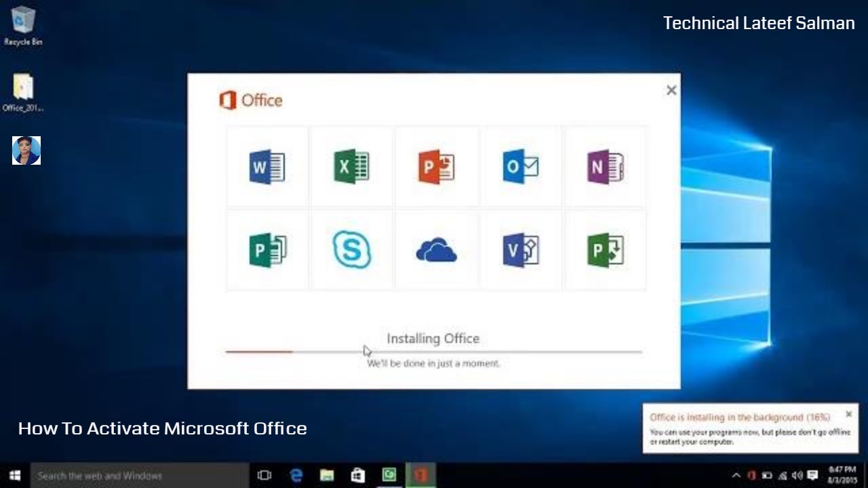Open network status in system tray
This screenshot has height=488, width=868.
(x=783, y=476)
